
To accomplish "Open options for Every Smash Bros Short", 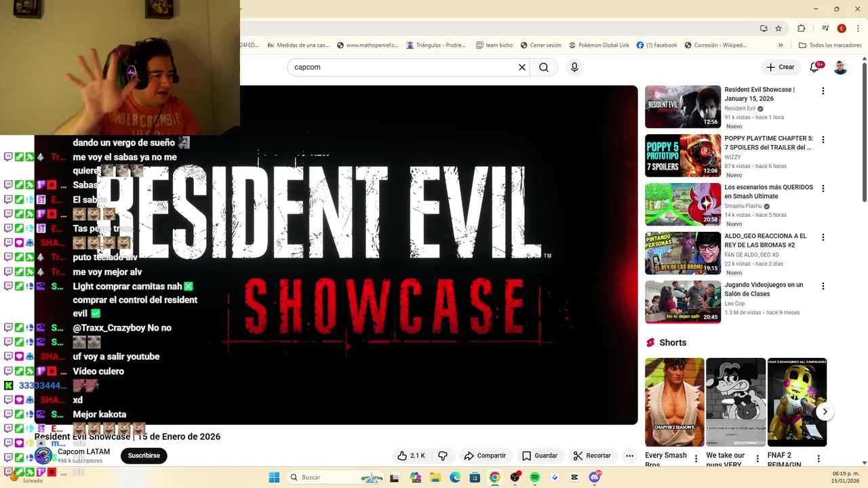I will (696, 459).
